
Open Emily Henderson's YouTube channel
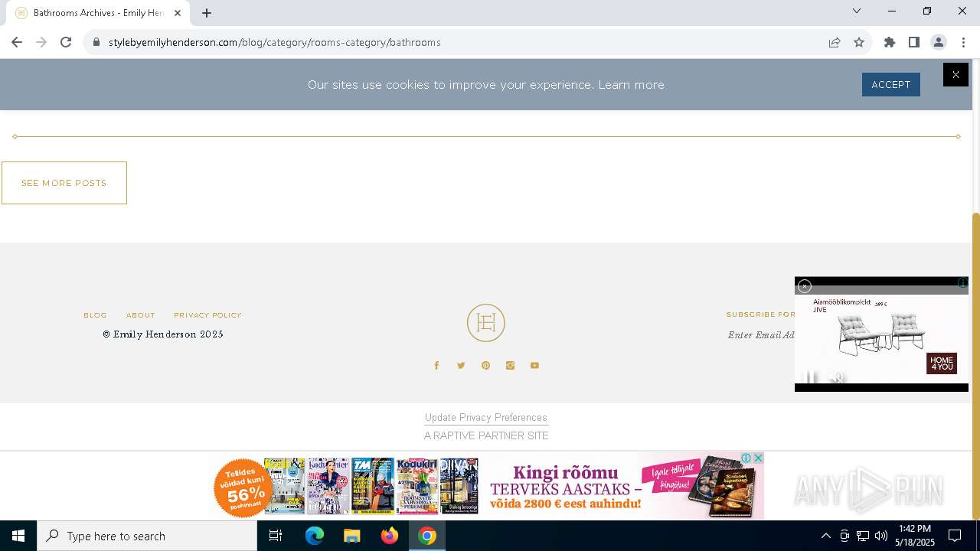click(534, 366)
